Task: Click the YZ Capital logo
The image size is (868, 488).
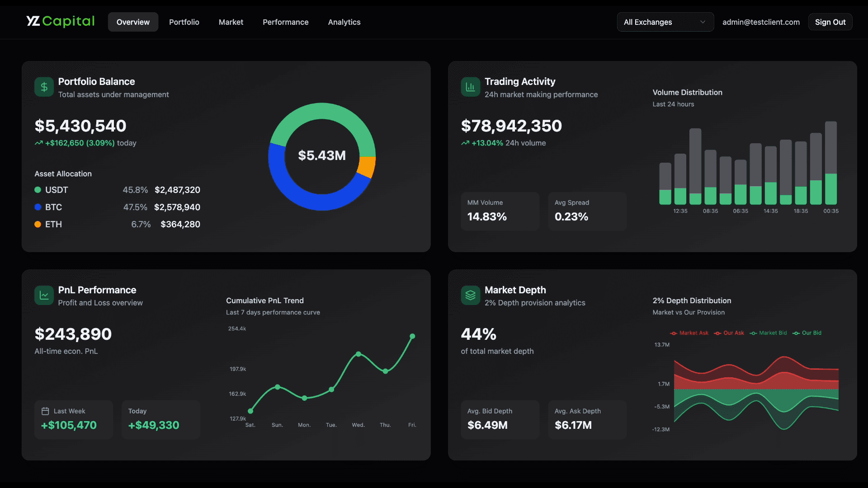Action: 60,21
